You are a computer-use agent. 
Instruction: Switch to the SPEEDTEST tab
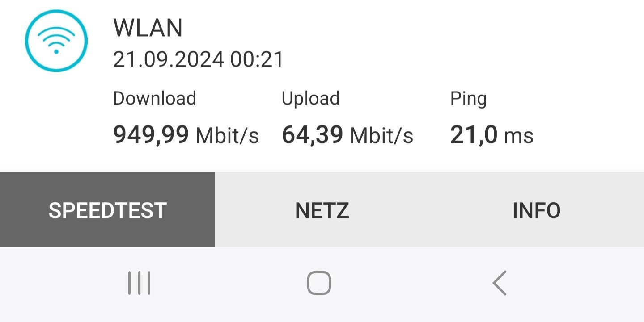(x=107, y=210)
